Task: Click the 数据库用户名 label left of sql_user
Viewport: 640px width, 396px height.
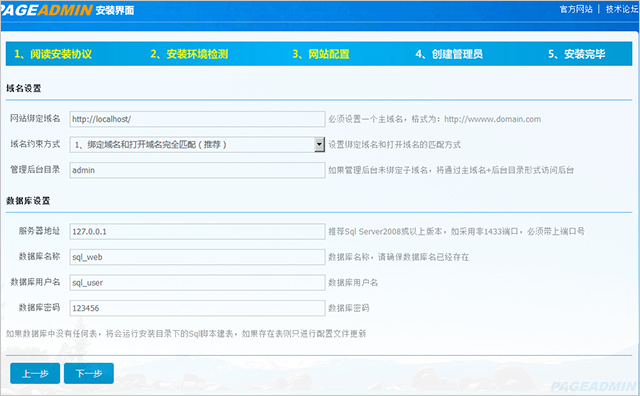Action: pyautogui.click(x=35, y=282)
